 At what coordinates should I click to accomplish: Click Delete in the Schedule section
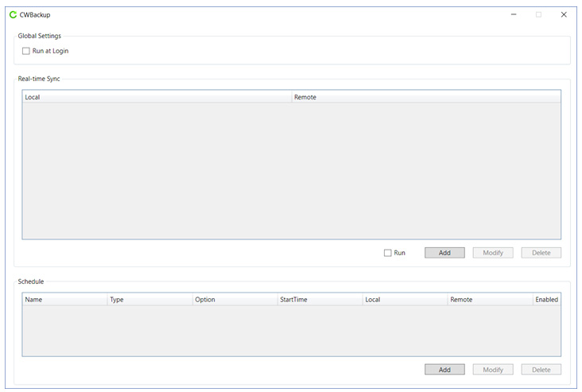click(x=541, y=370)
